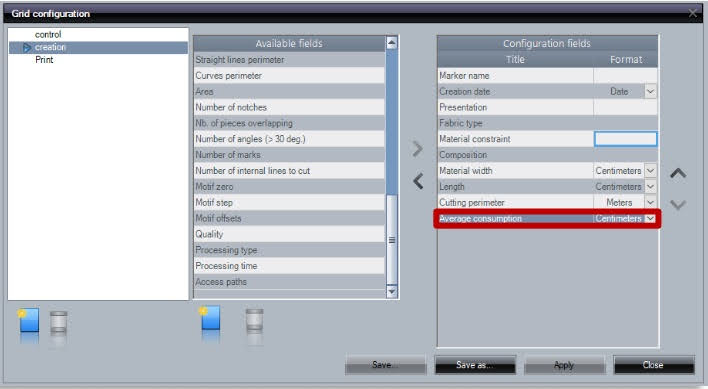The width and height of the screenshot is (708, 389).
Task: Select the Material width configuration row
Action: [547, 171]
